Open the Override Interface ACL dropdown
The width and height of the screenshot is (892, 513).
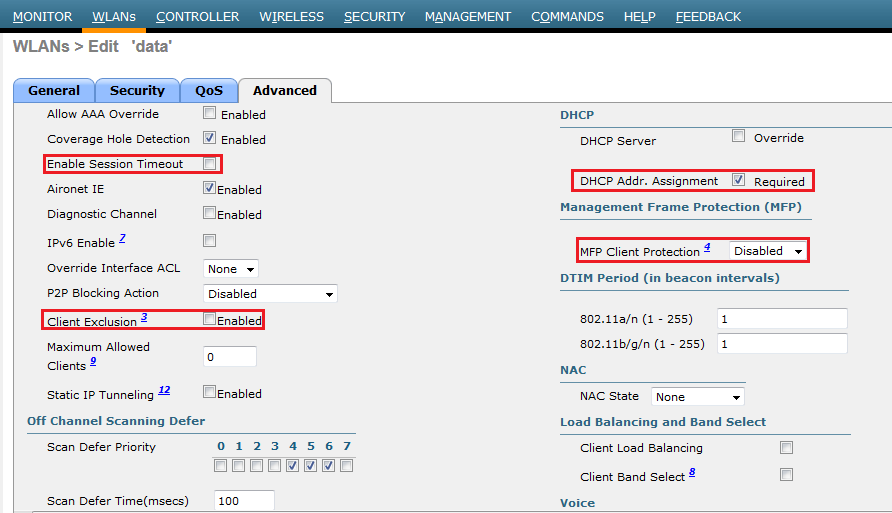pos(231,269)
